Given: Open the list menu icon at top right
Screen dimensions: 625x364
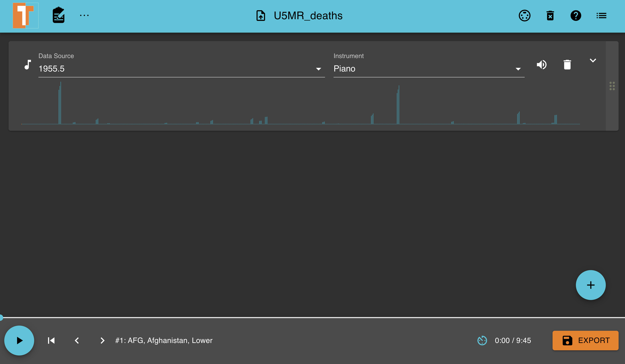Looking at the screenshot, I should click(x=601, y=16).
